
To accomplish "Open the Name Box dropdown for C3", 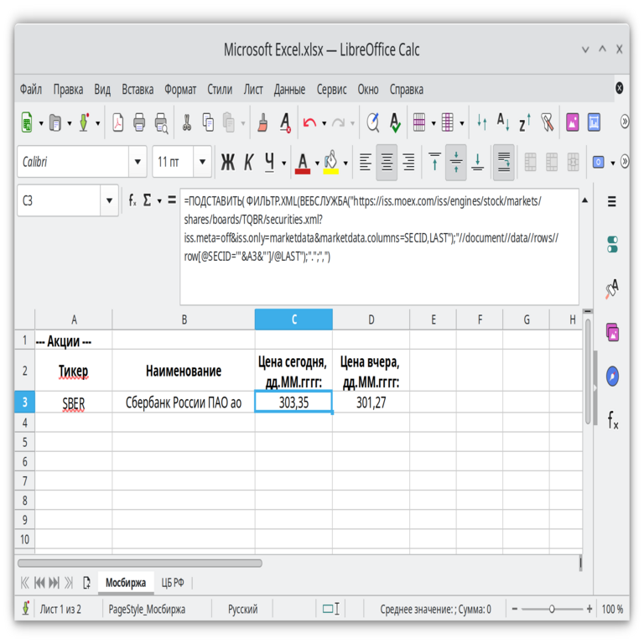I will click(109, 200).
